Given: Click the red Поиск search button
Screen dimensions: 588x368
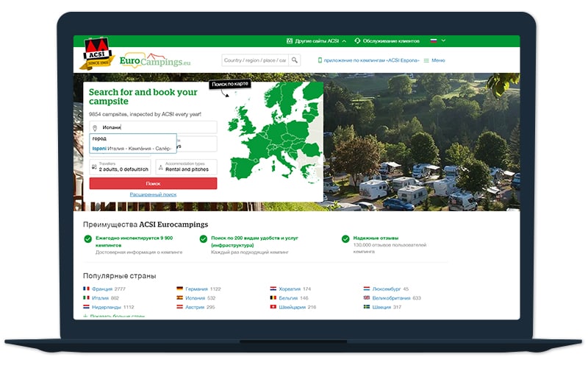Looking at the screenshot, I should pyautogui.click(x=153, y=183).
